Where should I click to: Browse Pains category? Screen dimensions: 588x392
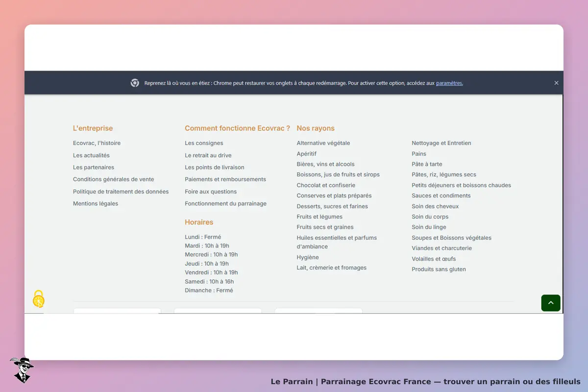pos(419,154)
